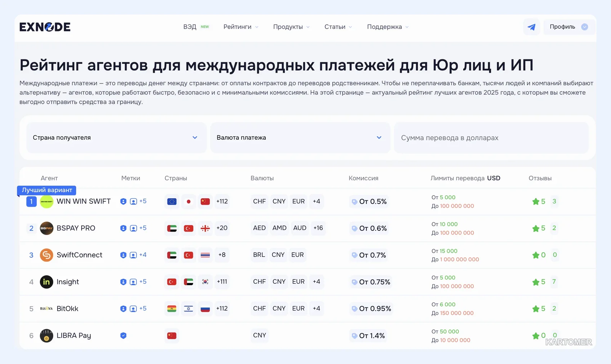611x364 pixels.
Task: Click the South Korea flag in Insight row
Action: pyautogui.click(x=205, y=282)
